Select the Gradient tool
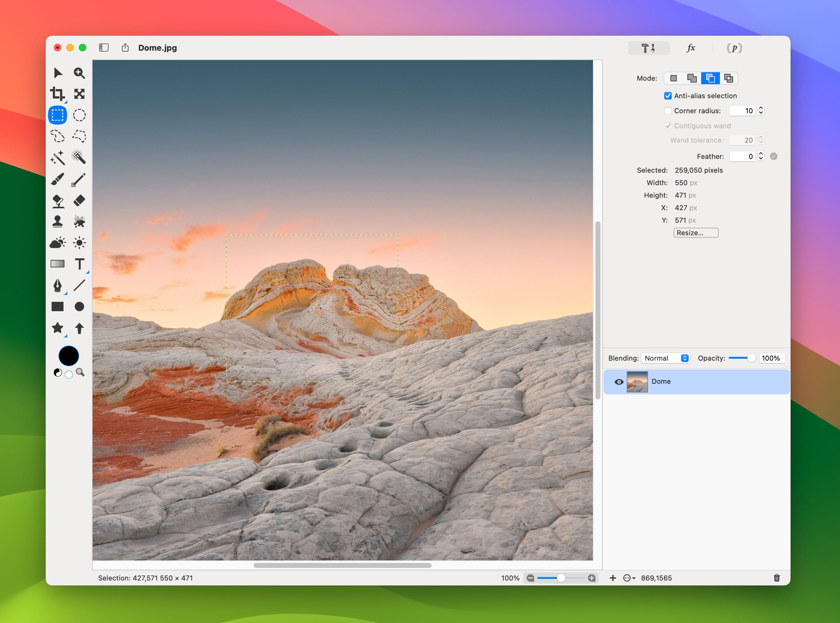The image size is (840, 623). (x=57, y=264)
